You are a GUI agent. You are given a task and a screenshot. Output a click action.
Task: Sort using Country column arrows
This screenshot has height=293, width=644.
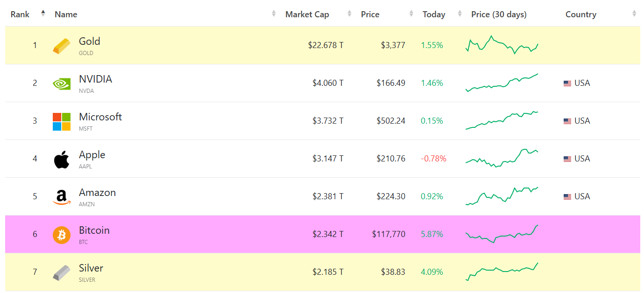(x=634, y=14)
